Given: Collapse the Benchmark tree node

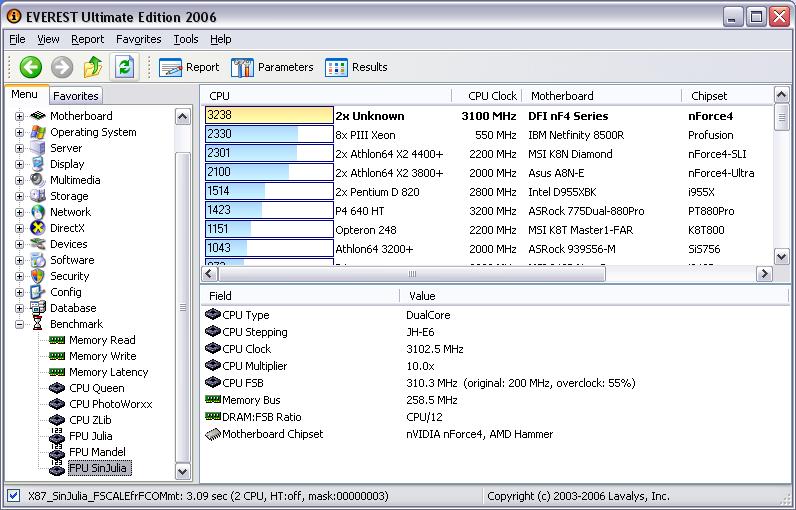Looking at the screenshot, I should 19,324.
